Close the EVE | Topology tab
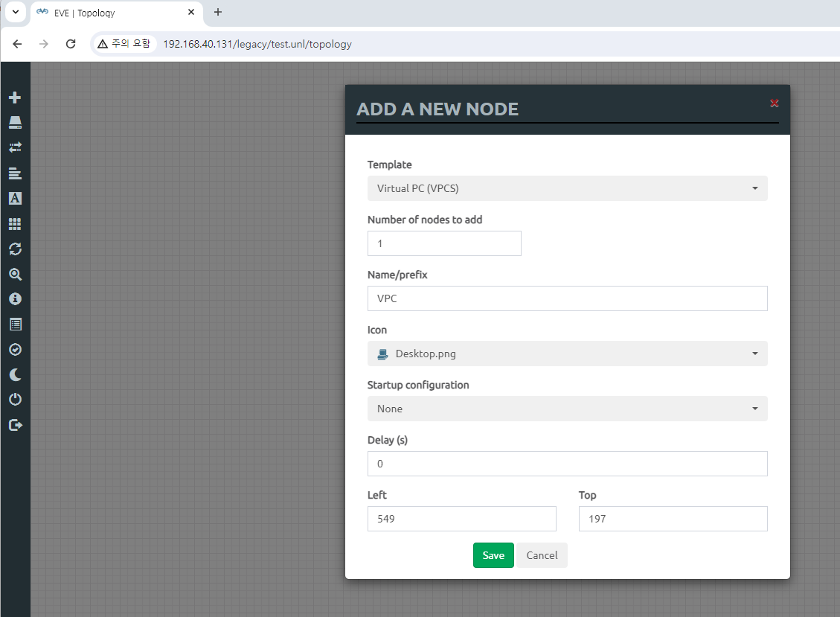Viewport: 840px width, 617px height. click(191, 13)
